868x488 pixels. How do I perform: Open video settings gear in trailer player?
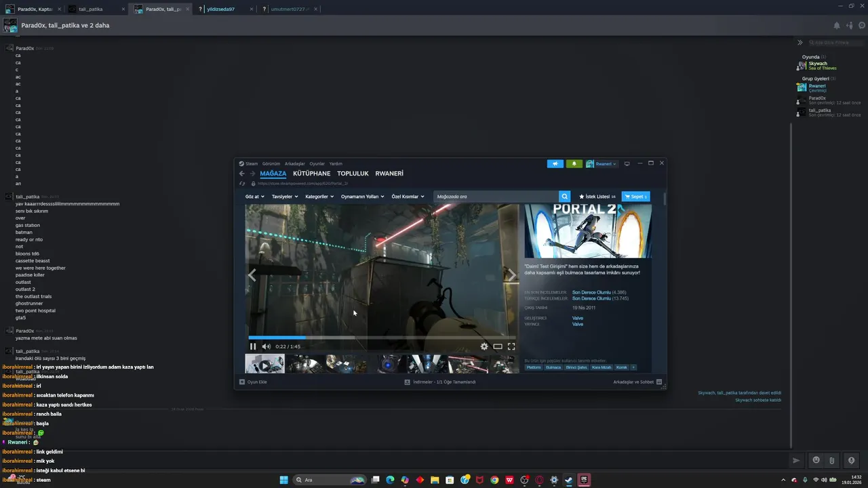point(484,346)
